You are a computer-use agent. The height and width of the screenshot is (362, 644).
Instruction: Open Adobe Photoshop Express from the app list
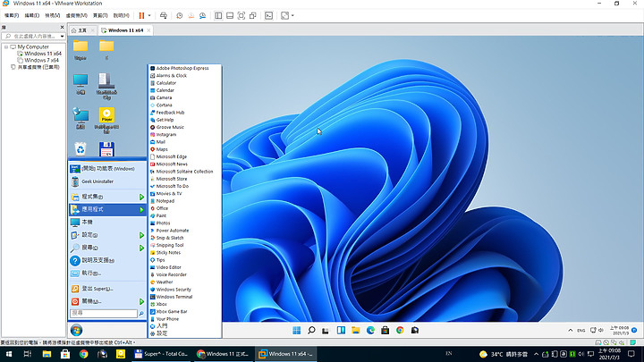(184, 68)
